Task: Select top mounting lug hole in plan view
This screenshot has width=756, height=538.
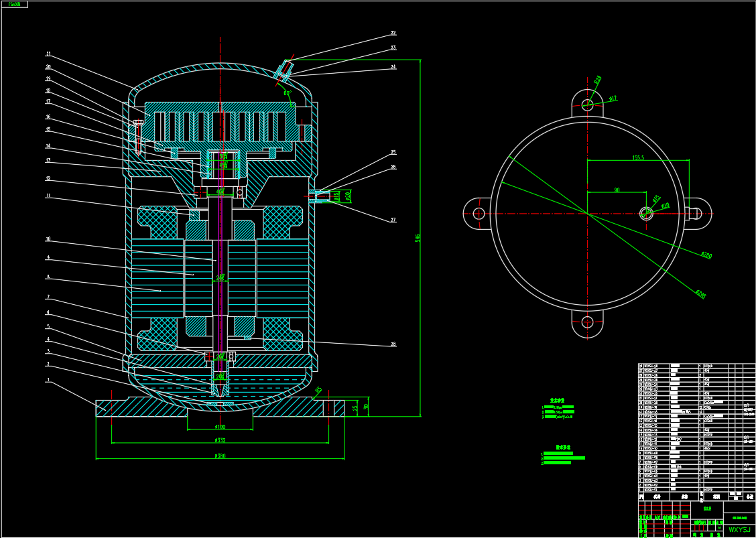Action: click(x=587, y=105)
